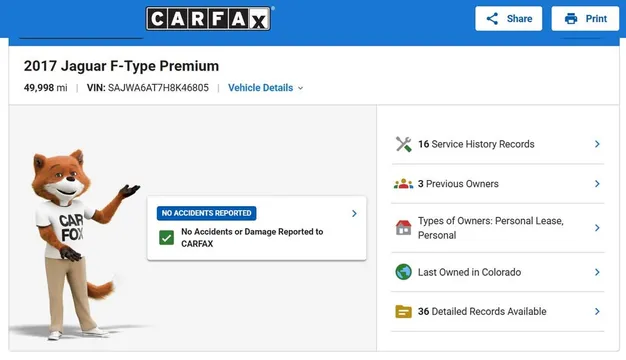Click the Print button

pyautogui.click(x=585, y=18)
